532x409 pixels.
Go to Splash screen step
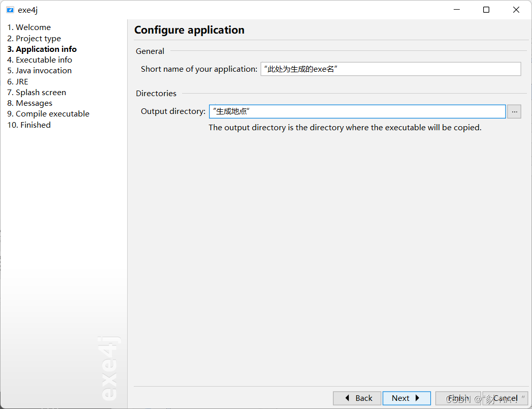point(37,92)
